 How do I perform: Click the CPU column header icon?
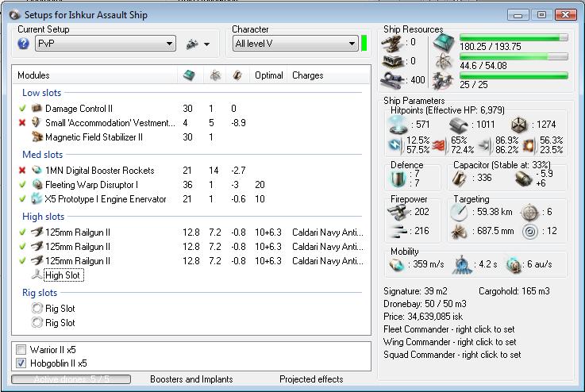pos(189,75)
